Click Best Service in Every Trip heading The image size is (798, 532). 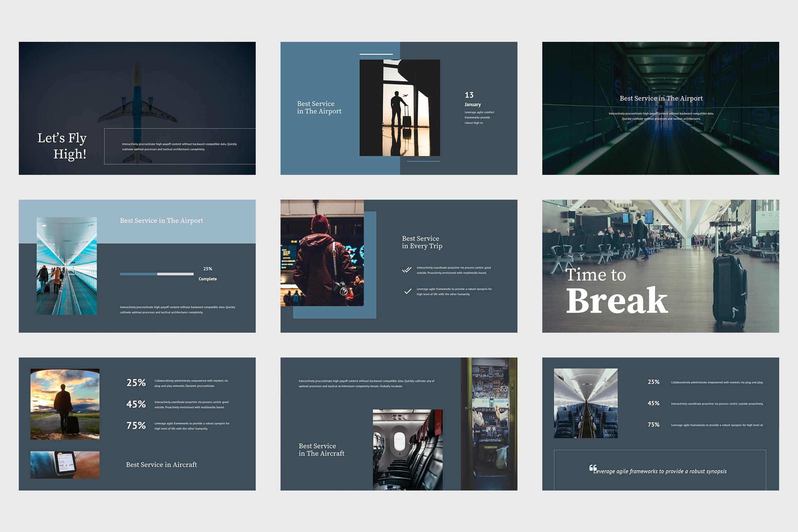(422, 242)
